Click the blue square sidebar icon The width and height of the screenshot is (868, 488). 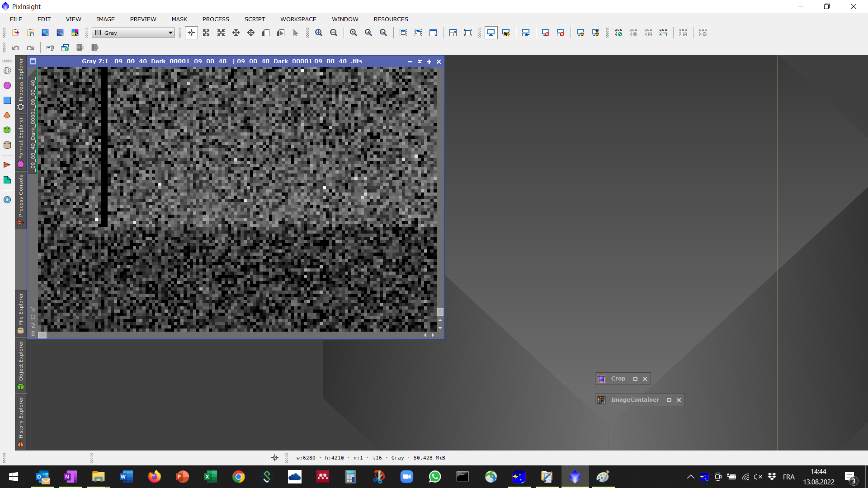7,100
